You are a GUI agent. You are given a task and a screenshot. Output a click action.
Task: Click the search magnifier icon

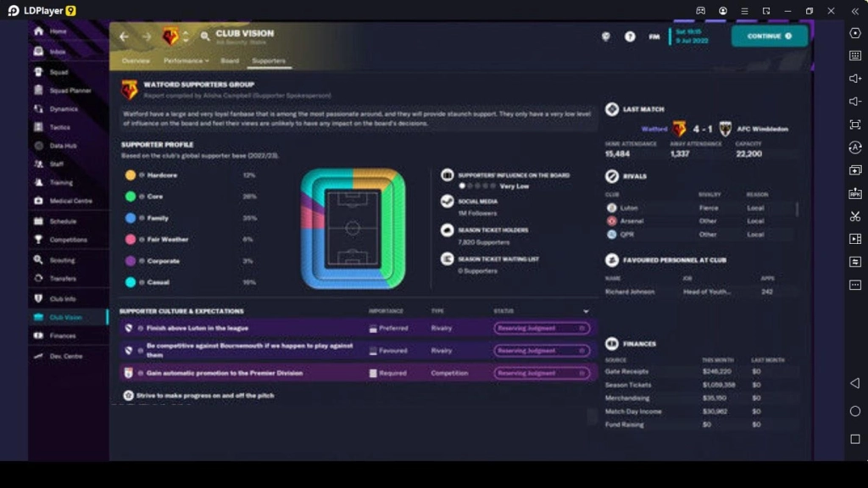[x=205, y=36]
